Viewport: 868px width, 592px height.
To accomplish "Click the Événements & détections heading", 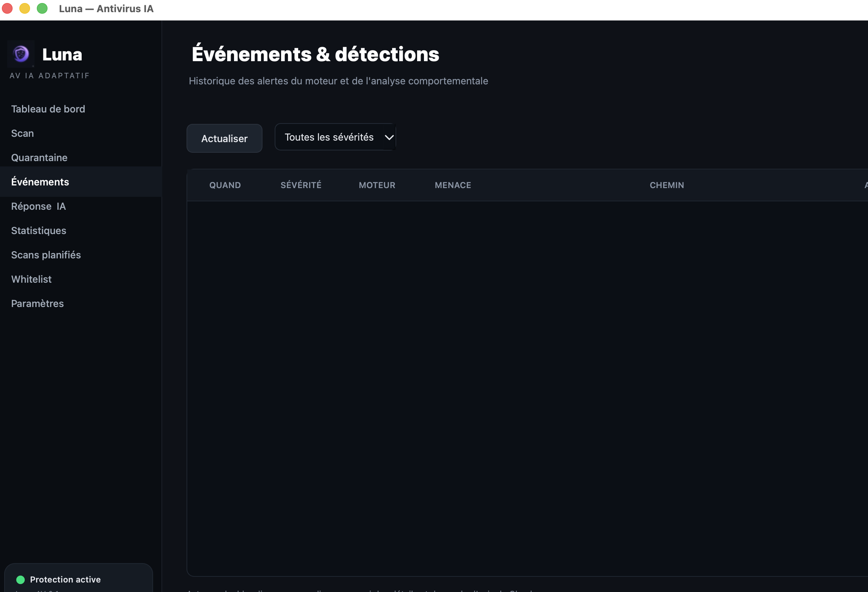I will (x=315, y=54).
